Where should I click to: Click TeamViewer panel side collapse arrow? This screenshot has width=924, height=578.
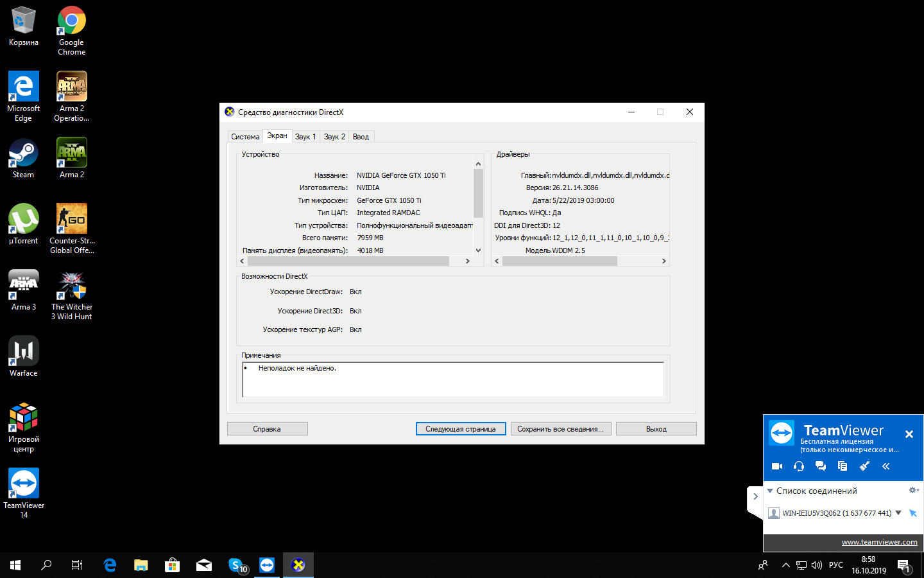point(755,496)
